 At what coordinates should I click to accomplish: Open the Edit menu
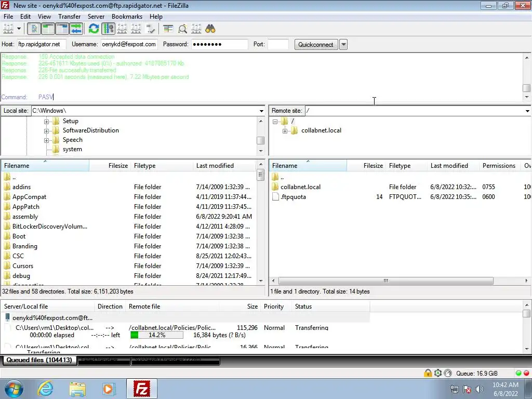pos(25,16)
